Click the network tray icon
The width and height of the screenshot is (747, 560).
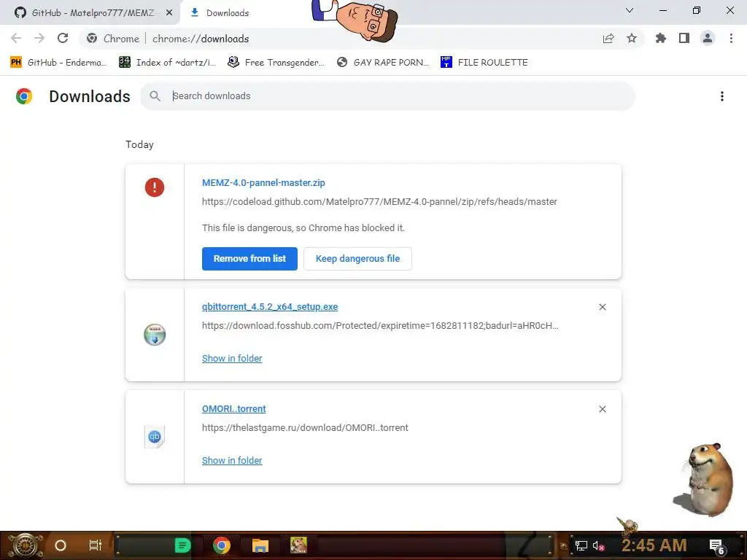click(581, 545)
